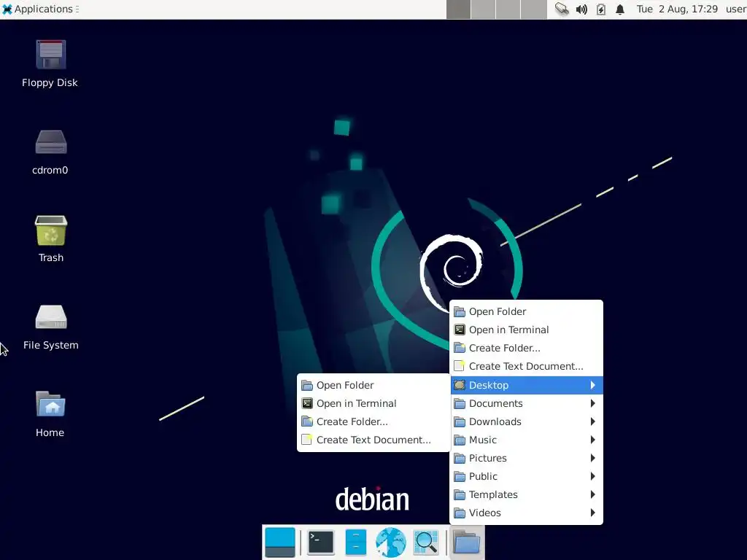The image size is (747, 560).
Task: Click the arrow beside Templates entry
Action: [592, 494]
